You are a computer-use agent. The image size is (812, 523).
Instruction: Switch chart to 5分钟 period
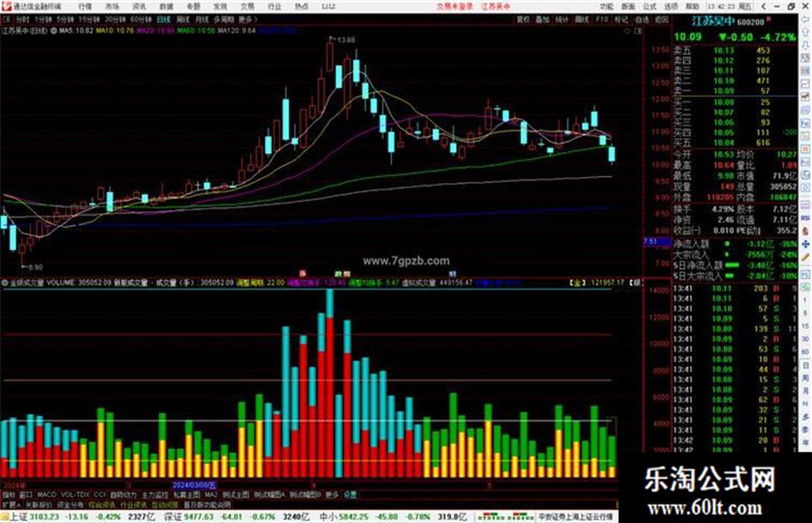point(65,19)
